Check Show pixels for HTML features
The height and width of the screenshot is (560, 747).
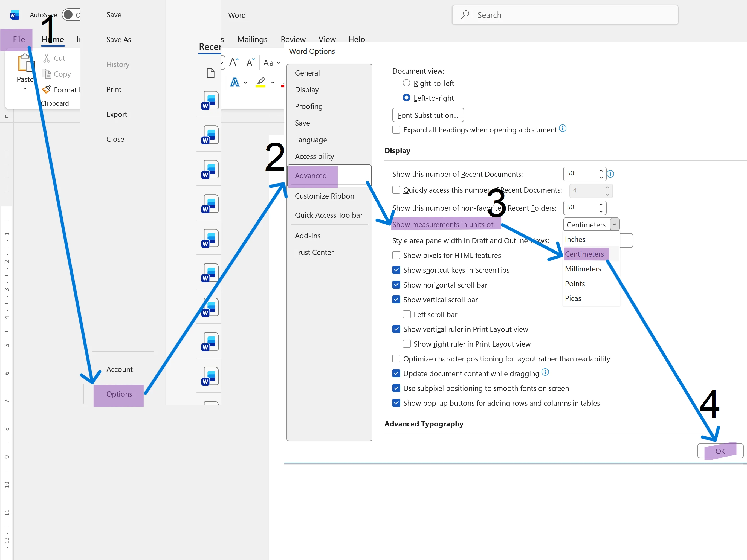click(x=396, y=256)
